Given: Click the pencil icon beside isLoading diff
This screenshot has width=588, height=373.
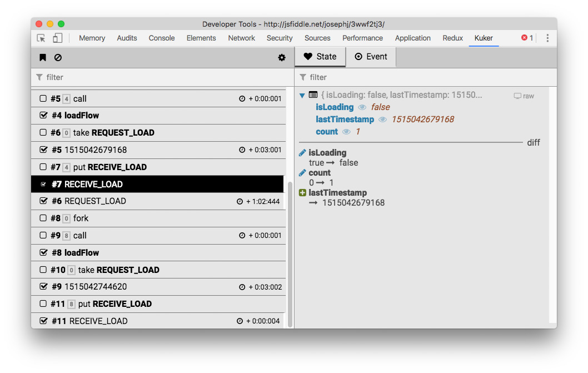Looking at the screenshot, I should (x=302, y=153).
